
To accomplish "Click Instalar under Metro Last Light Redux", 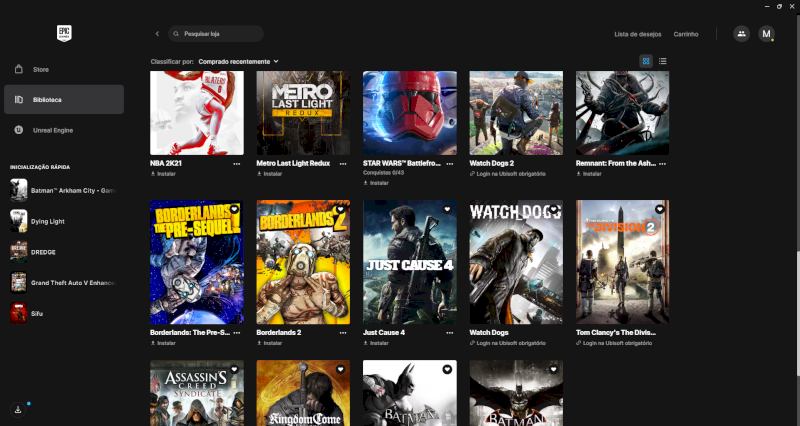I will tap(275, 173).
